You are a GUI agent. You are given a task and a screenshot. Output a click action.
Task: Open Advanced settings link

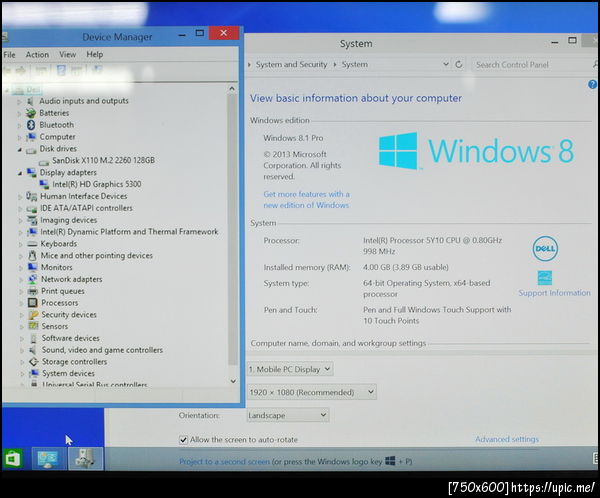(x=507, y=439)
